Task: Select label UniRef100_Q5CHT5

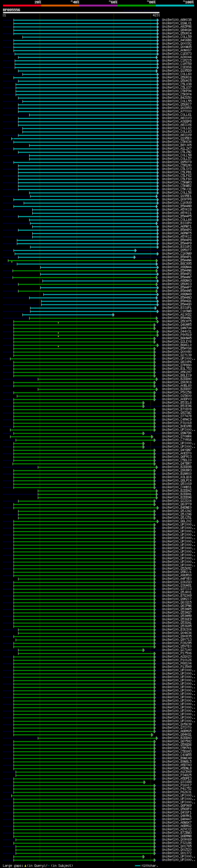Action: click(176, 321)
